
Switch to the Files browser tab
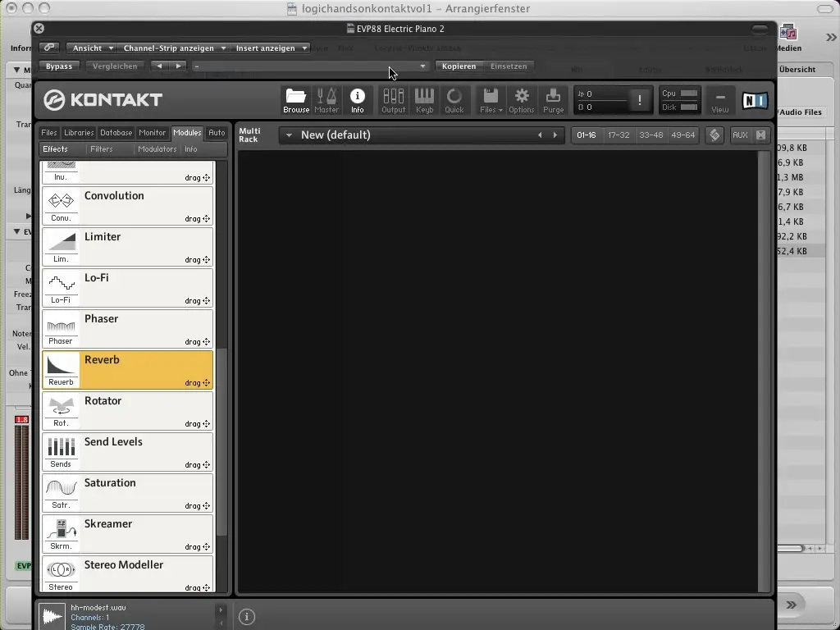[x=48, y=132]
